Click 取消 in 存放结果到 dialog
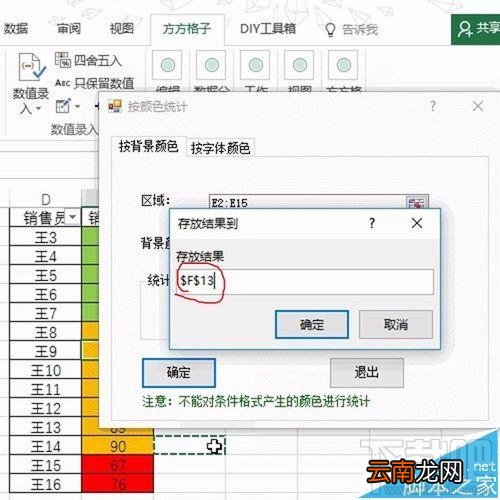 point(396,324)
